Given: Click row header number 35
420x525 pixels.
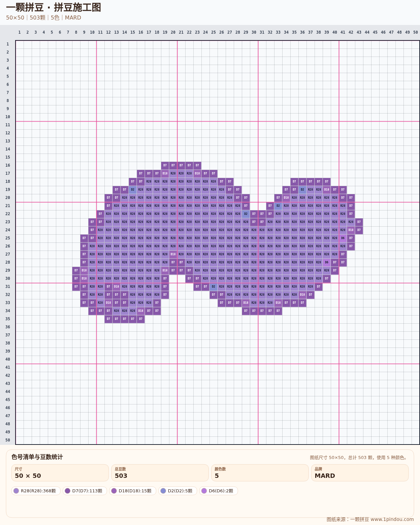Looking at the screenshot, I should point(7,319).
